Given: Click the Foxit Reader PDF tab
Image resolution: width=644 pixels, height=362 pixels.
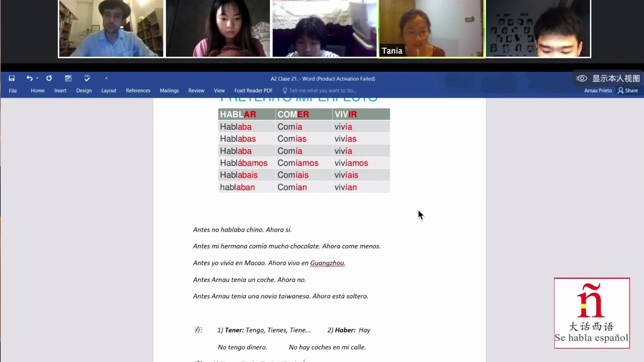Looking at the screenshot, I should pyautogui.click(x=253, y=90).
